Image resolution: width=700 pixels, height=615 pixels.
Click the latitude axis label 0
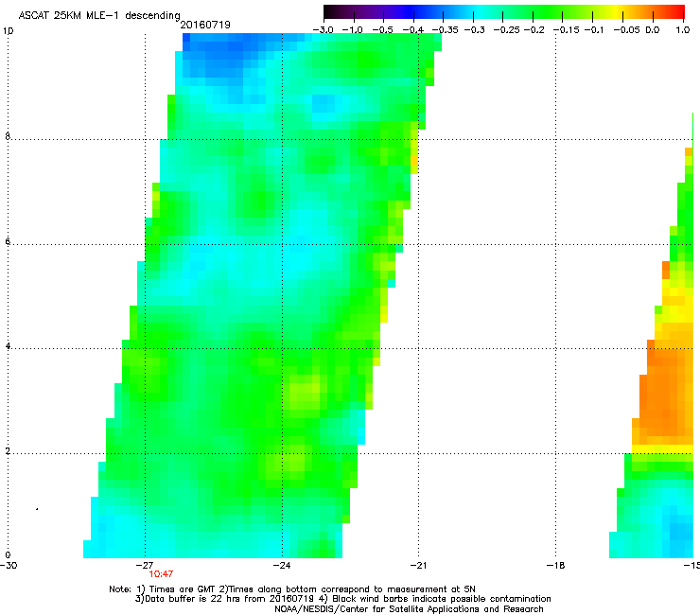coord(8,555)
